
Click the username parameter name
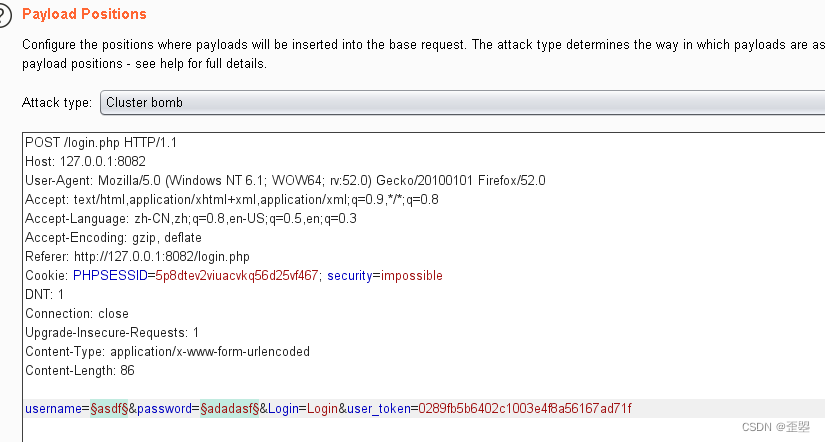53,408
